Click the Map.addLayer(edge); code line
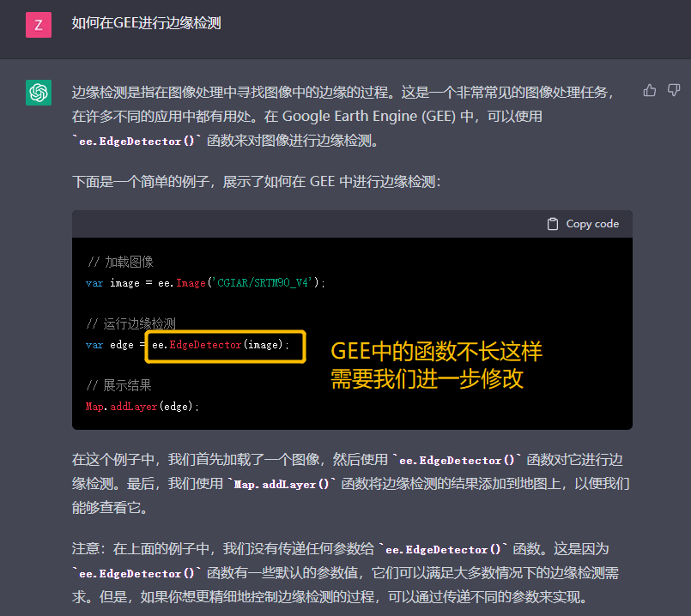The width and height of the screenshot is (691, 616). pyautogui.click(x=142, y=406)
